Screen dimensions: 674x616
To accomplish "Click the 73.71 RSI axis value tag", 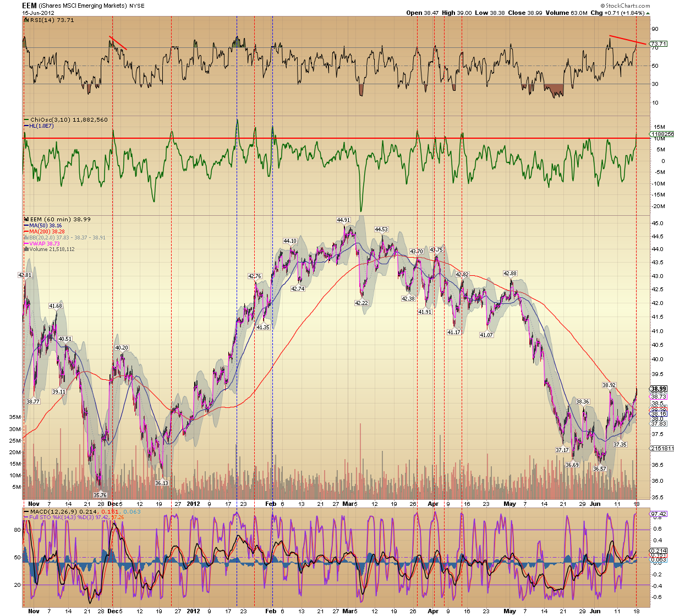I will 658,43.
